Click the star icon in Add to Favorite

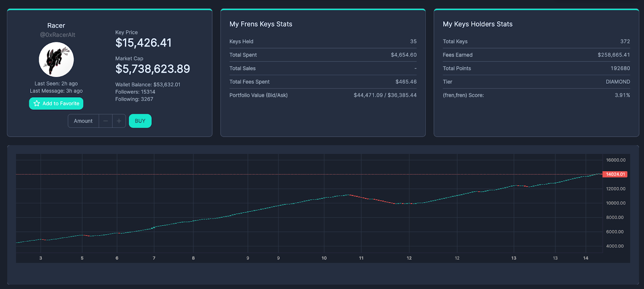pos(37,103)
